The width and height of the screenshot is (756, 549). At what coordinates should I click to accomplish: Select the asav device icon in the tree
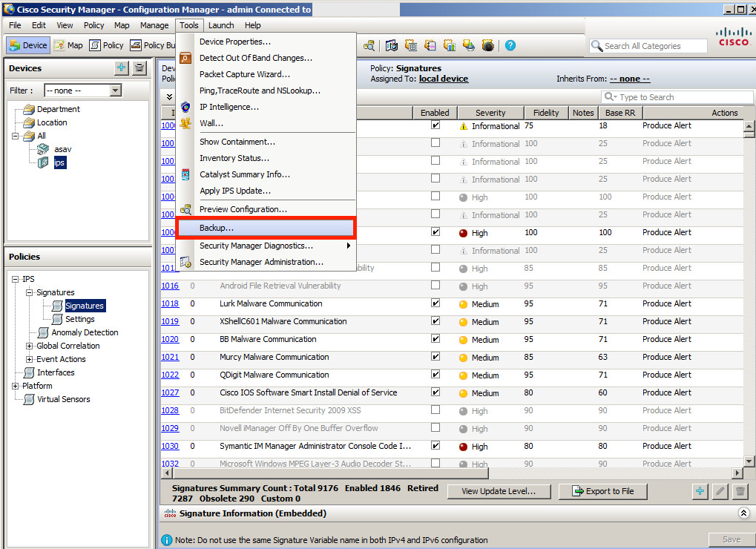(x=43, y=149)
